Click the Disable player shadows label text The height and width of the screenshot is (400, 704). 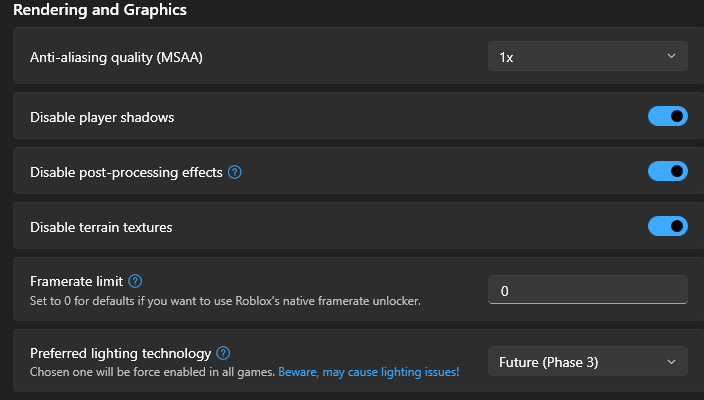coord(102,117)
